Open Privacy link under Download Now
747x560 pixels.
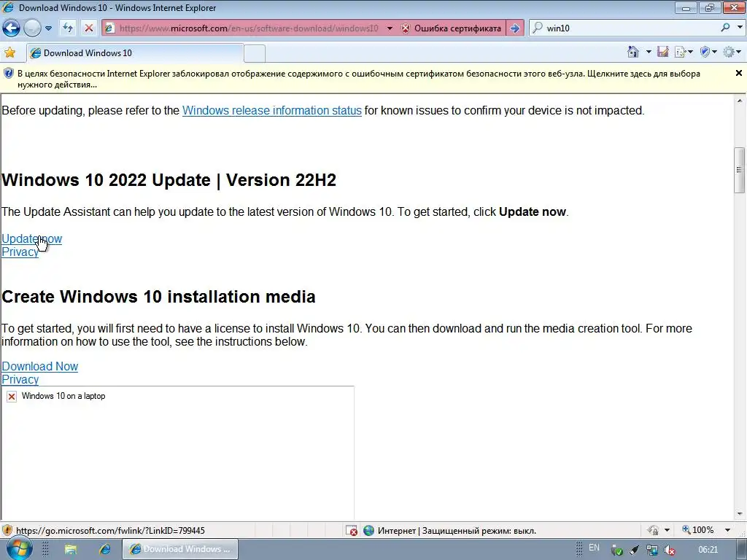coord(20,379)
